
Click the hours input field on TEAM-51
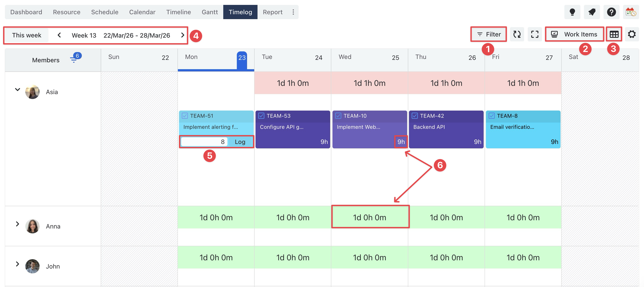(x=204, y=142)
